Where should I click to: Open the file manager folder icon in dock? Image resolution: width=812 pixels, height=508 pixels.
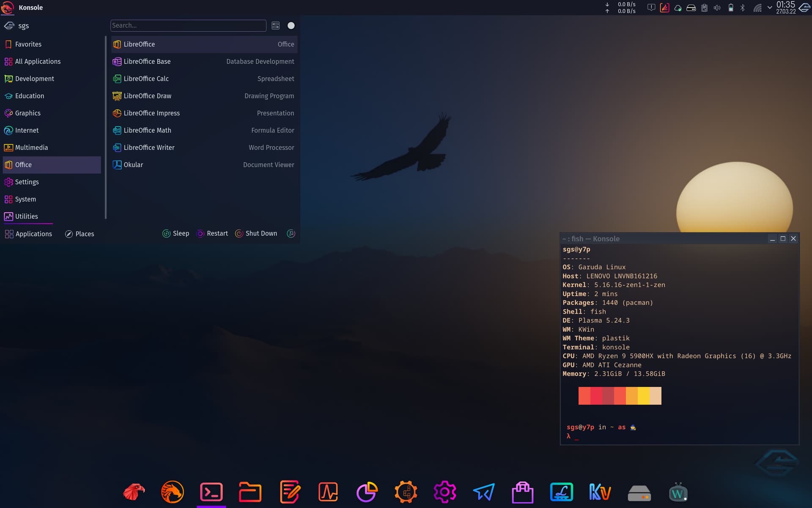250,492
